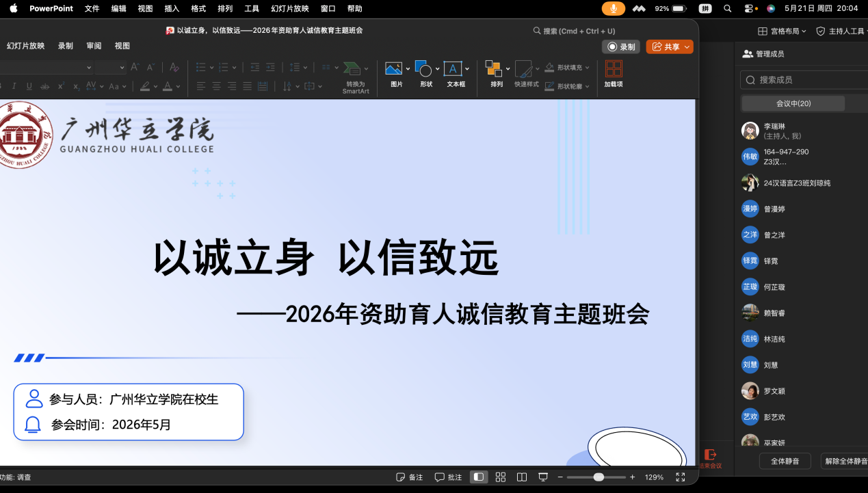Open macOS Control Center icon
This screenshot has height=493, width=868.
749,9
